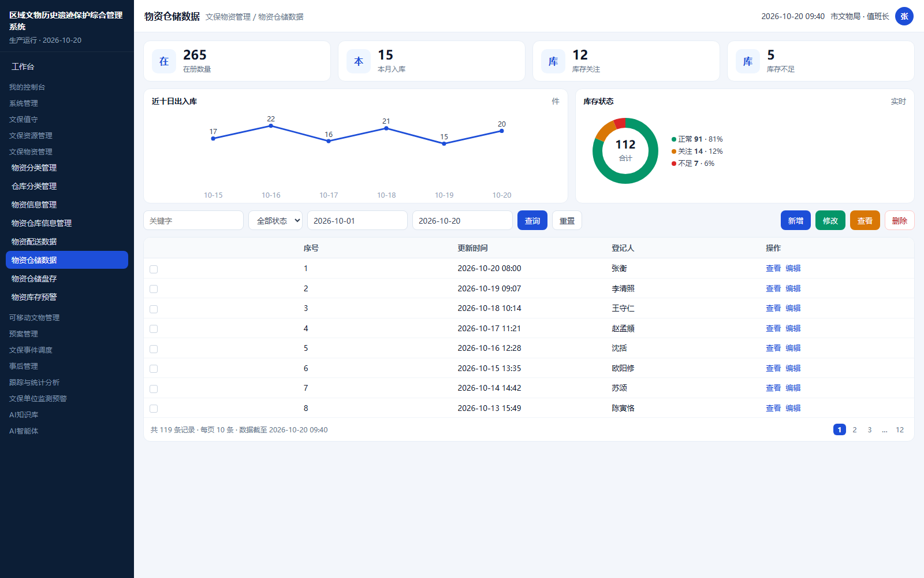This screenshot has height=578, width=924.
Task: Tick the checkbox for row 1
Action: tap(154, 269)
